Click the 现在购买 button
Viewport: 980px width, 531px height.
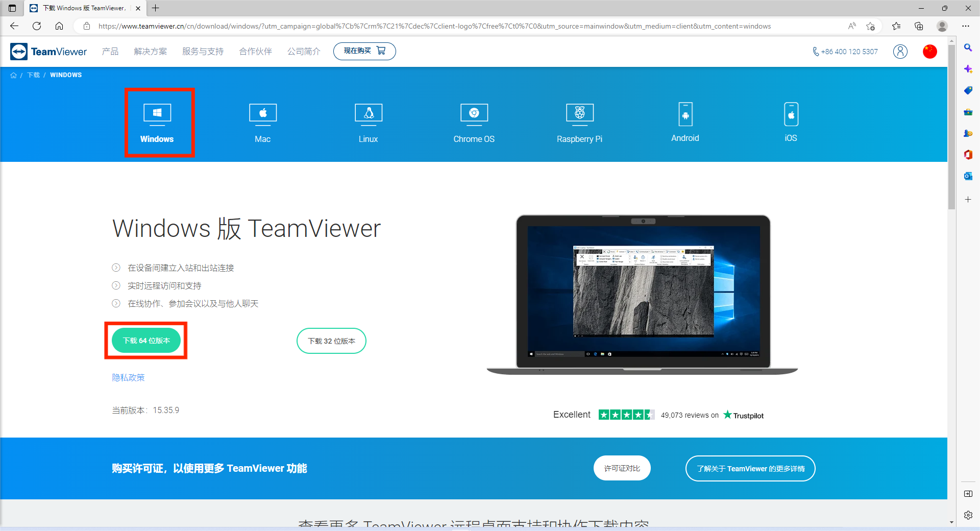(364, 51)
